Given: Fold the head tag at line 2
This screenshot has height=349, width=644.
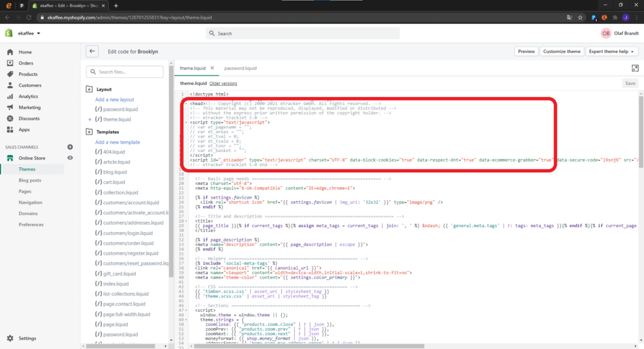Looking at the screenshot, I should point(186,104).
